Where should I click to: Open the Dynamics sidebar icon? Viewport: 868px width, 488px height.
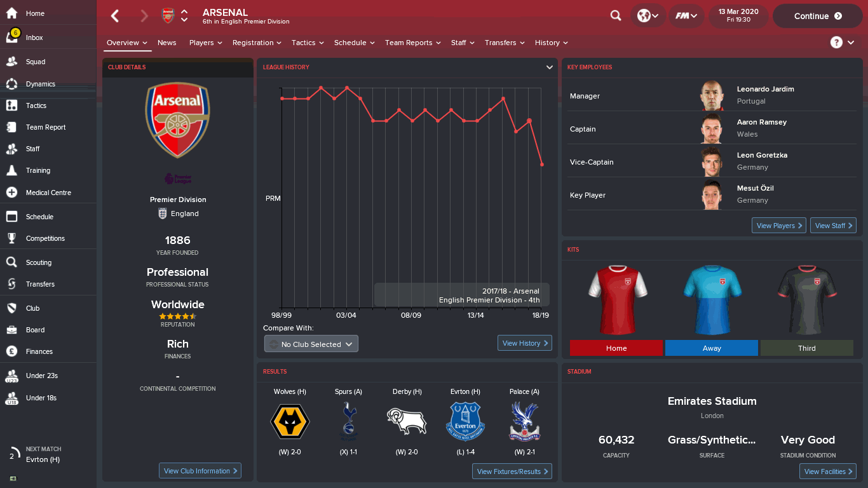pyautogui.click(x=11, y=84)
